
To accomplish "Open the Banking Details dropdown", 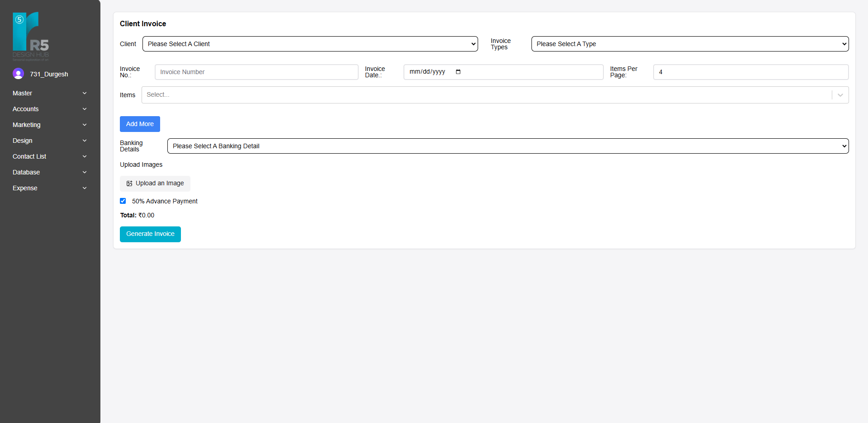I will point(508,146).
